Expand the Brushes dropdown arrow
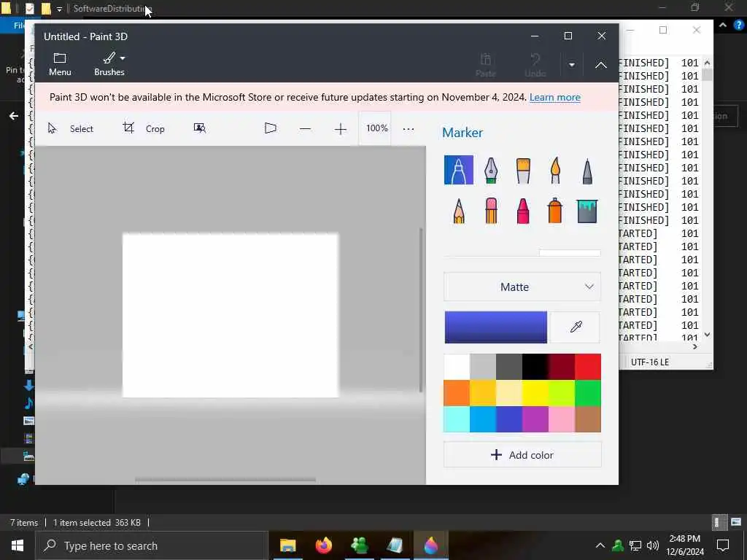The width and height of the screenshot is (747, 560). (x=123, y=58)
